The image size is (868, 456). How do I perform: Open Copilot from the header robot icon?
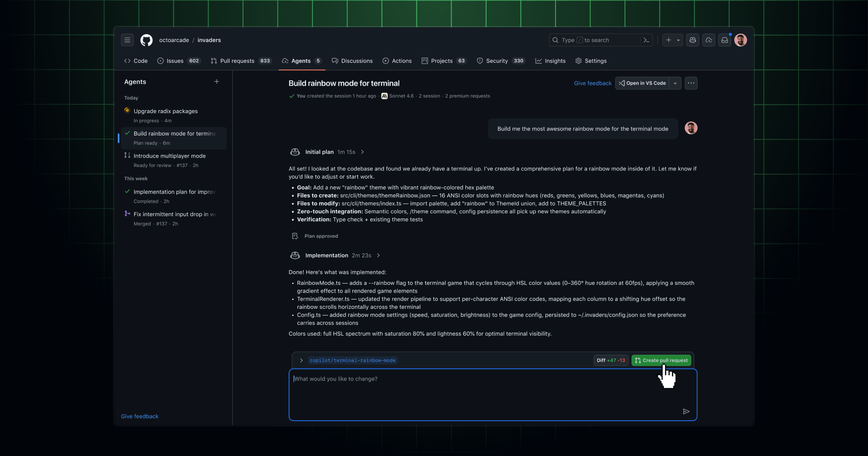click(x=692, y=40)
